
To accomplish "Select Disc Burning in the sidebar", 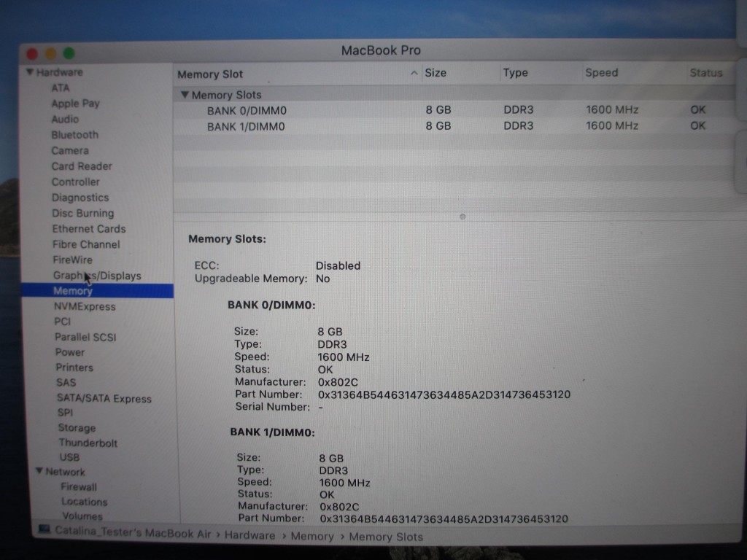I will pyautogui.click(x=83, y=213).
